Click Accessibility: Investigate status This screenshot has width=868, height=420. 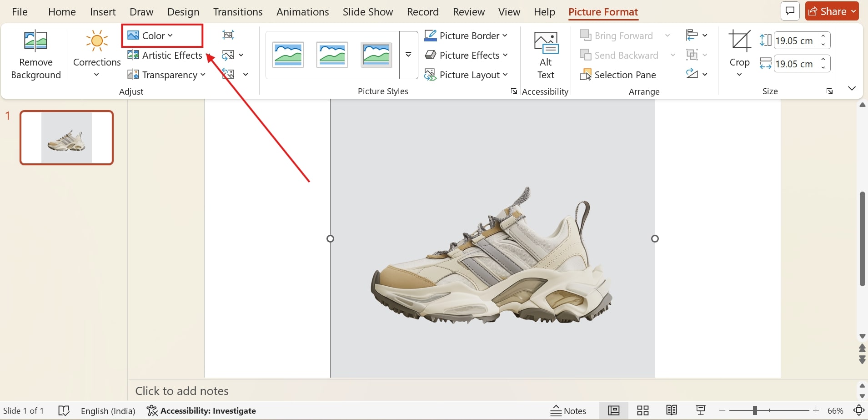(x=201, y=411)
